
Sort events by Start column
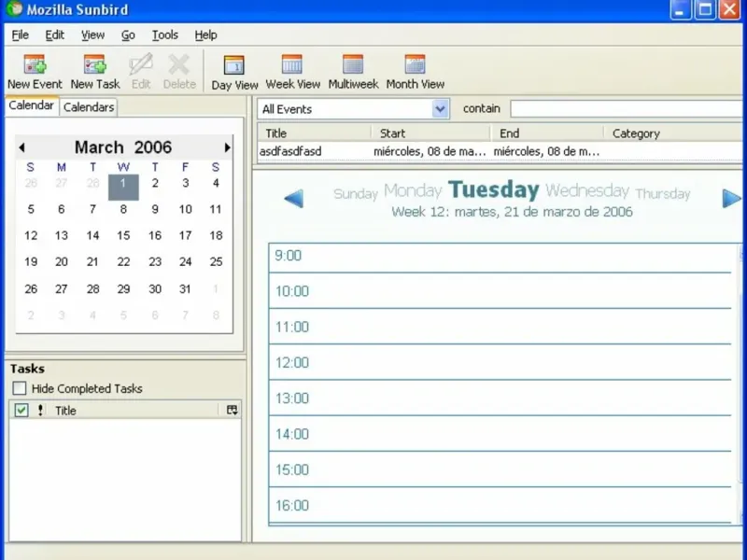(431, 133)
